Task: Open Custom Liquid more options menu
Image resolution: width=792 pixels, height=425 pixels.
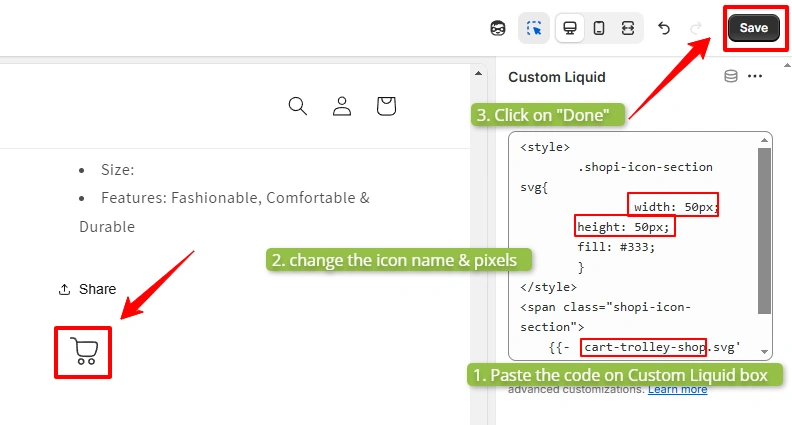Action: (x=755, y=76)
